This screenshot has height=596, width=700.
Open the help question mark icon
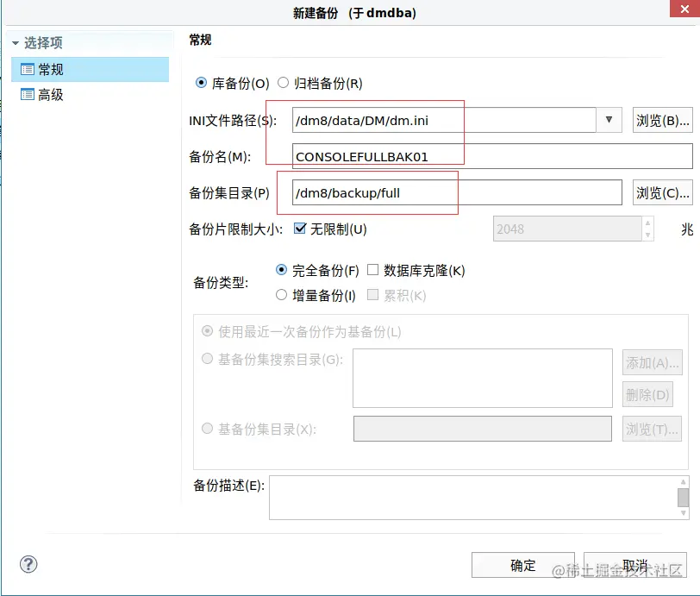28,564
